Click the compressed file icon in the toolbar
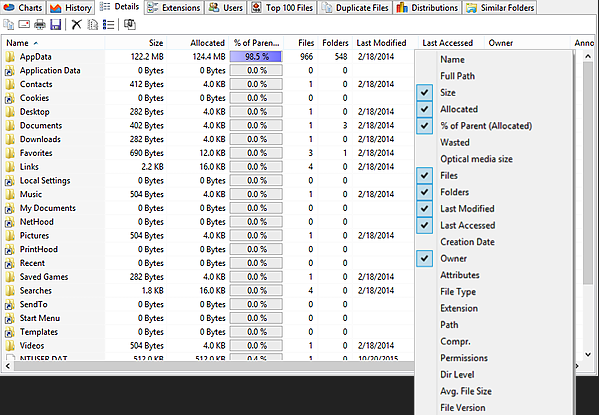Image resolution: width=599 pixels, height=415 pixels. coord(92,25)
